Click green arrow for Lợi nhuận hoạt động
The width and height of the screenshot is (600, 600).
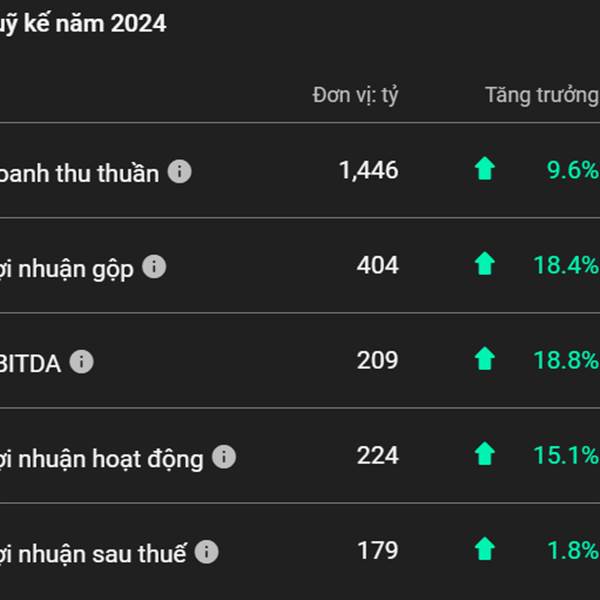485,453
